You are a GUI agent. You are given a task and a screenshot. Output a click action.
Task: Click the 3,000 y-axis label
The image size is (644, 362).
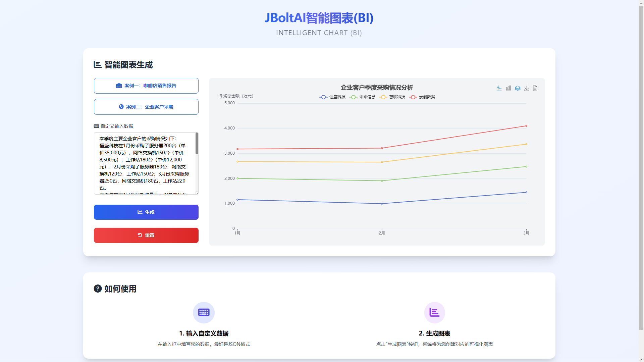click(229, 153)
